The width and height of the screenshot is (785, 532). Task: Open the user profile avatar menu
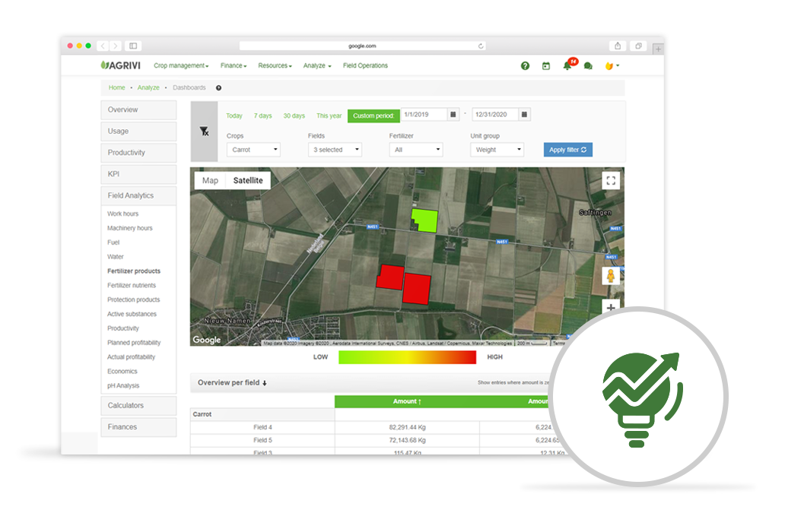[x=612, y=66]
